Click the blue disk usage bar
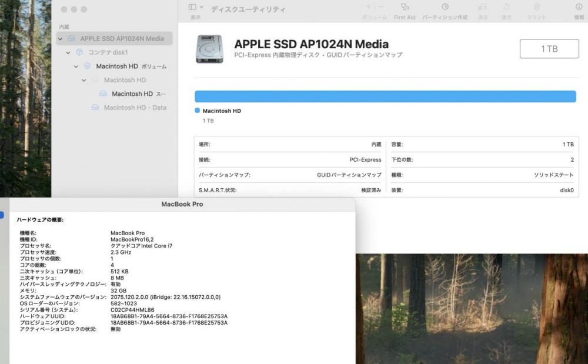Viewport: 588px width, 364px height. coord(385,96)
